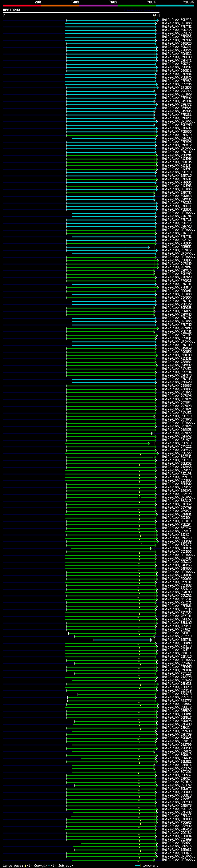The image size is (197, 868).
Task: Select hit label UniRef100_Q5QIB0
Action: (177, 833)
